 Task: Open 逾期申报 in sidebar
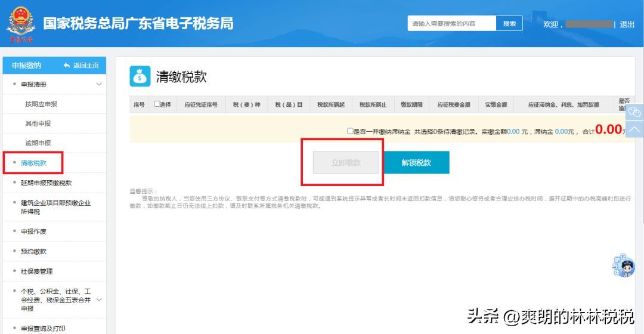[38, 143]
